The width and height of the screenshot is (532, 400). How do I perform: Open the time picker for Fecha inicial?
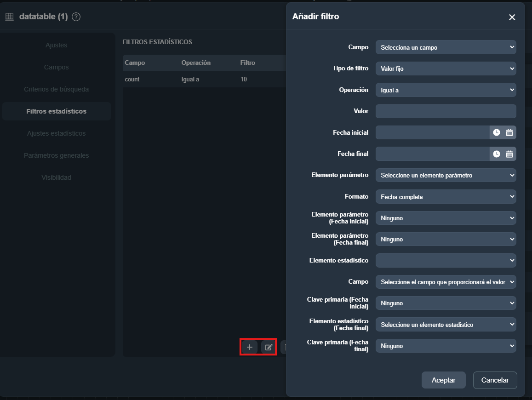point(496,132)
